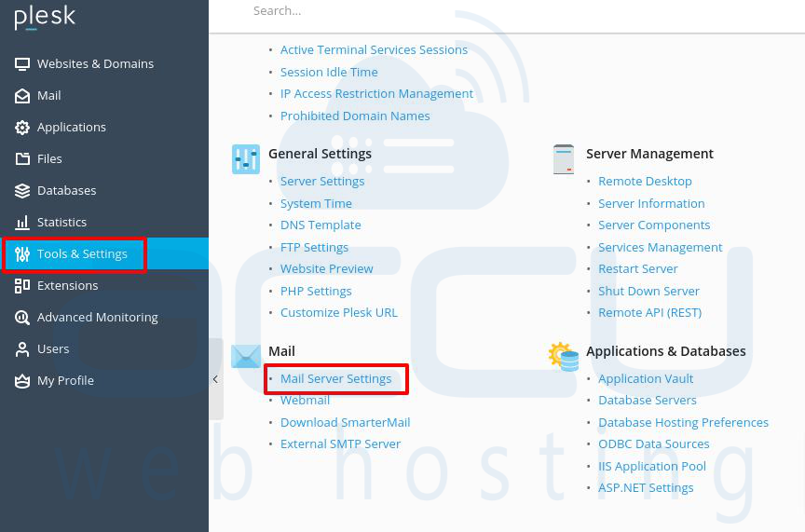Open Advanced Monitoring in the sidebar
This screenshot has width=805, height=532.
[98, 318]
